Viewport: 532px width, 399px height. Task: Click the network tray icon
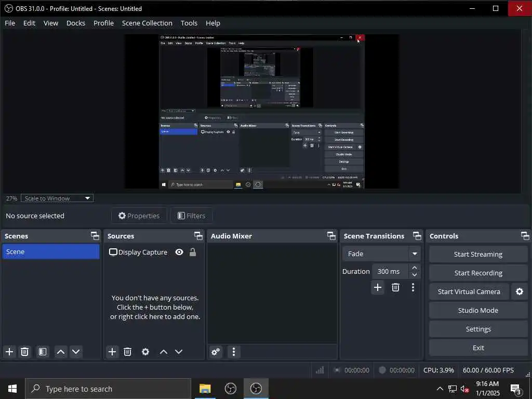click(453, 389)
